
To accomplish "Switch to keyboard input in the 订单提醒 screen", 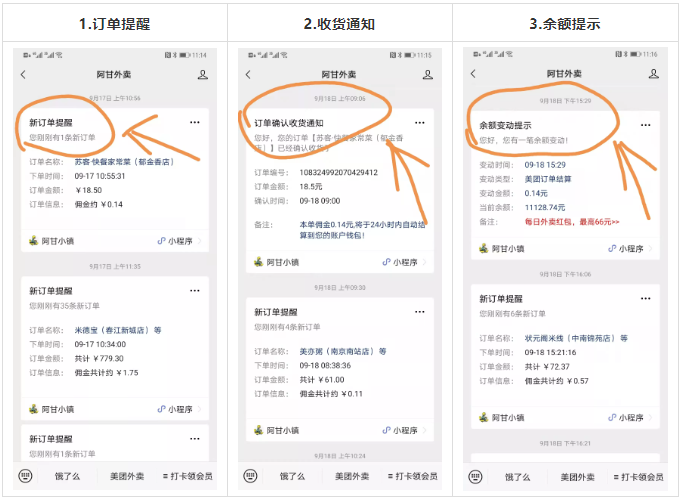I will coord(25,475).
